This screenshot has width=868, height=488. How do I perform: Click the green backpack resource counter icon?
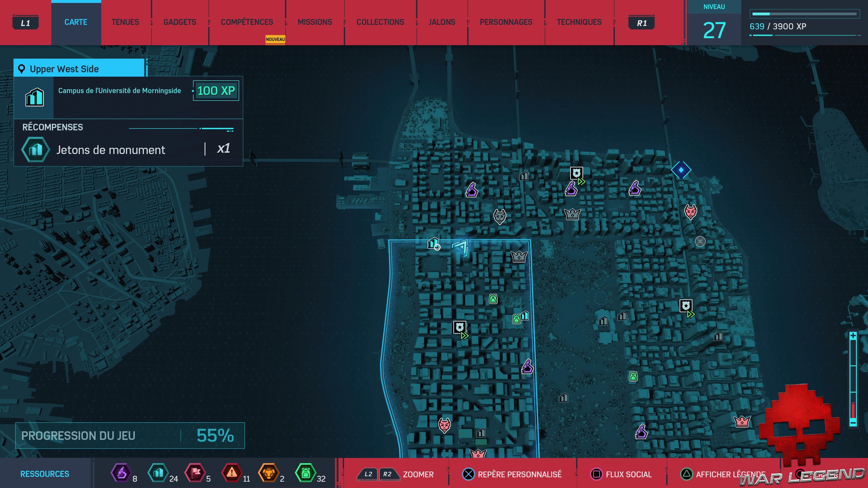pos(305,473)
